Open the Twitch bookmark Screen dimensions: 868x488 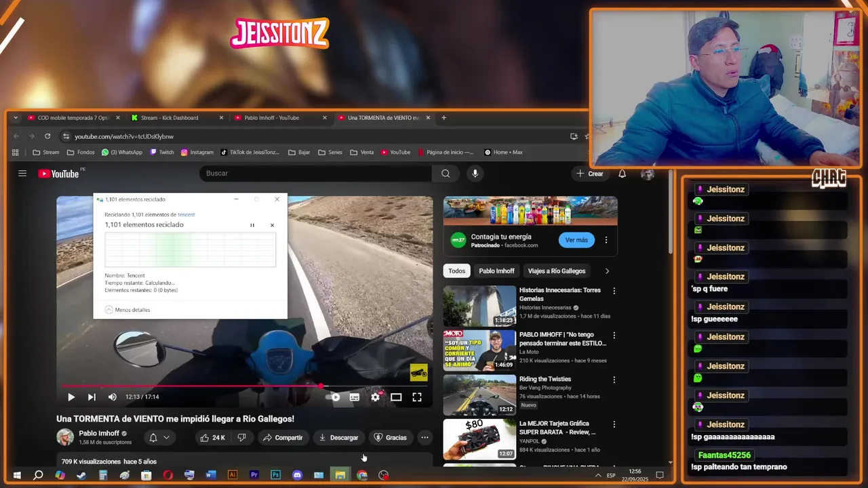click(x=162, y=152)
